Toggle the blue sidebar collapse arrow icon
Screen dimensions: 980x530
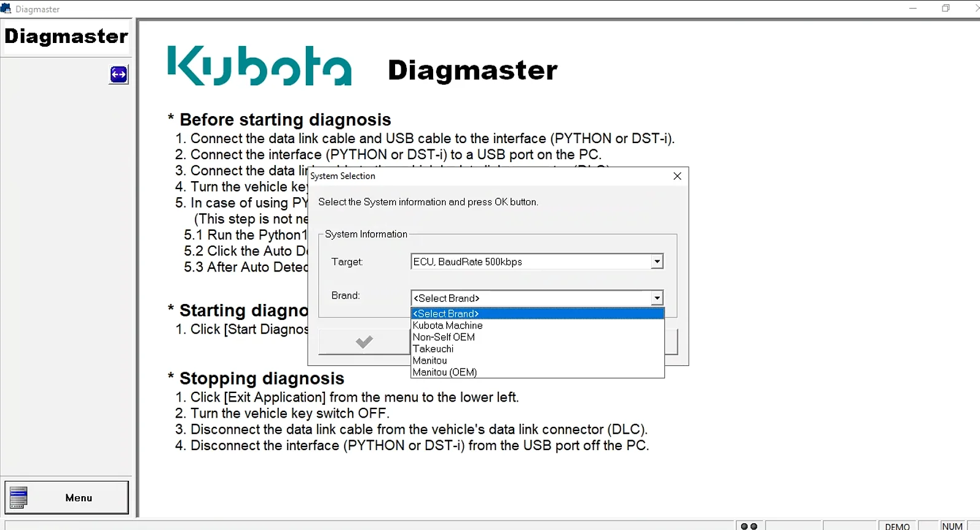click(119, 74)
